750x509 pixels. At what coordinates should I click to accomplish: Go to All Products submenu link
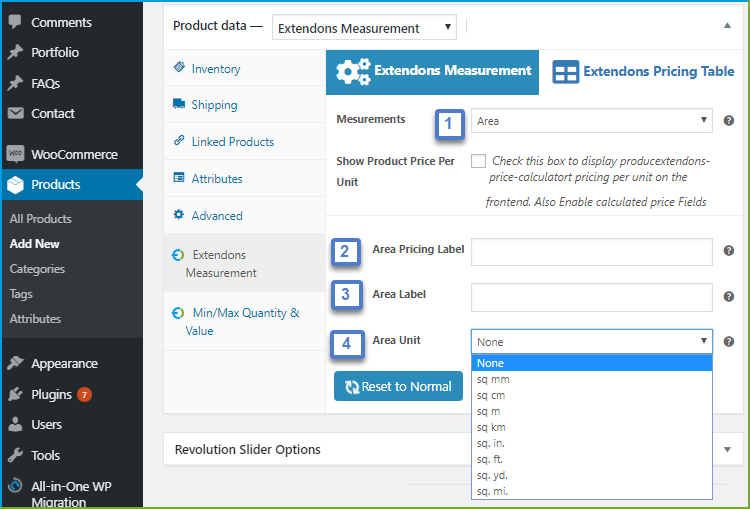point(41,219)
